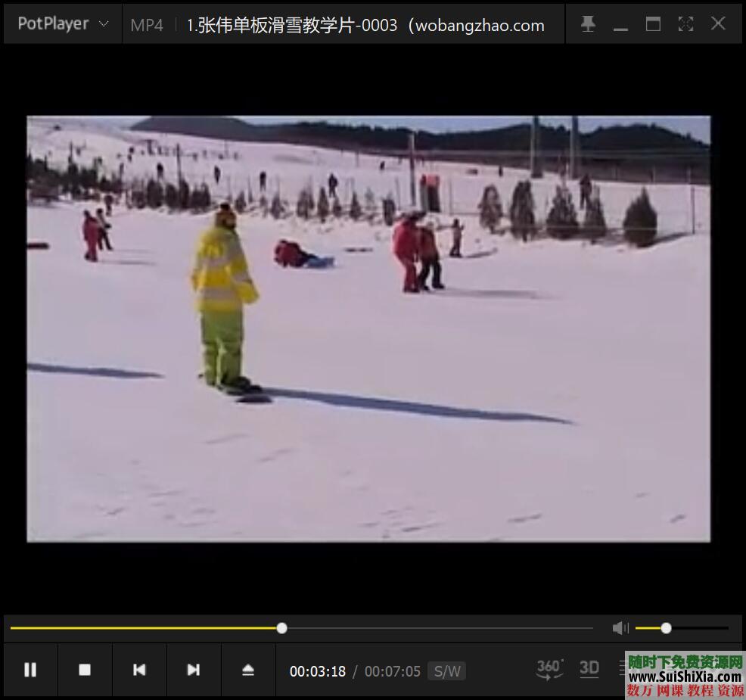Image resolution: width=746 pixels, height=700 pixels.
Task: Switch PotPlayer to fullscreen mode
Action: [x=685, y=23]
